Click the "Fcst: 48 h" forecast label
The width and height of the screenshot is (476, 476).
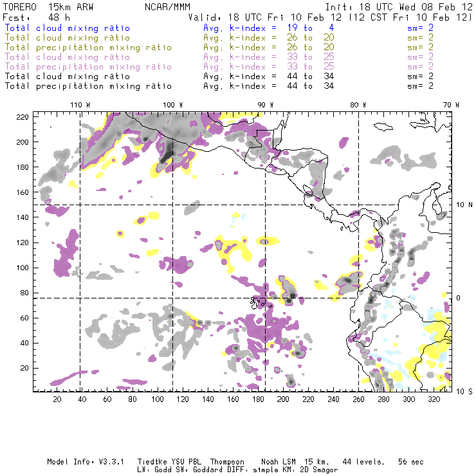pos(37,17)
